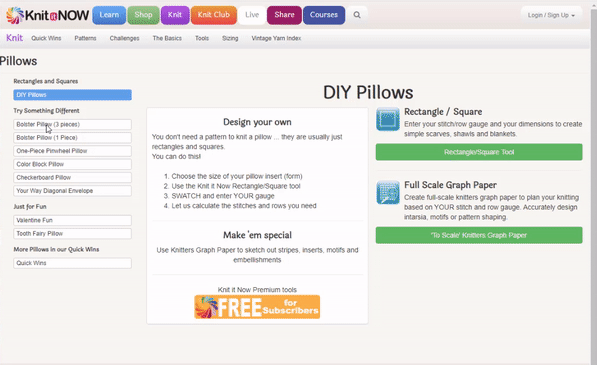Select One-Piece Pinwheel Pillow
Screen dimensions: 597x365
pos(72,151)
